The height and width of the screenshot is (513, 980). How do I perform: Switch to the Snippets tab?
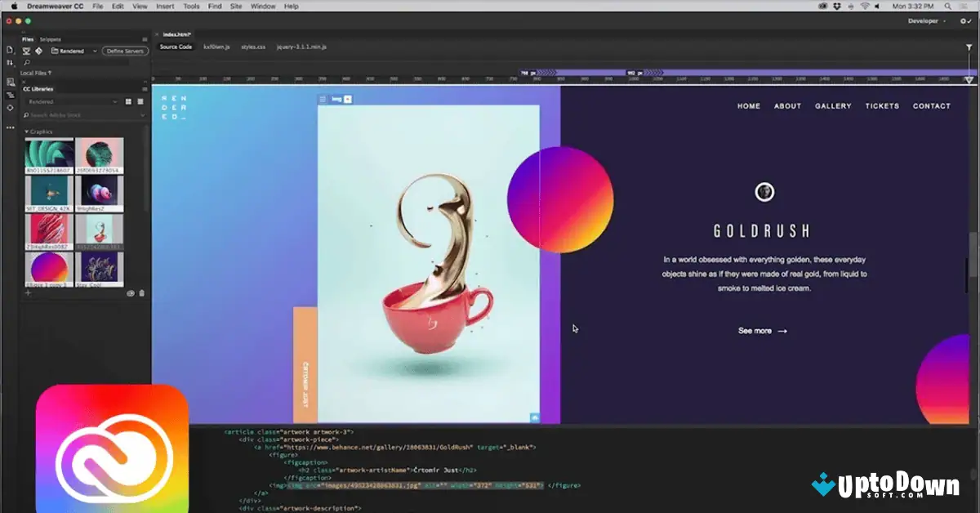pos(49,39)
